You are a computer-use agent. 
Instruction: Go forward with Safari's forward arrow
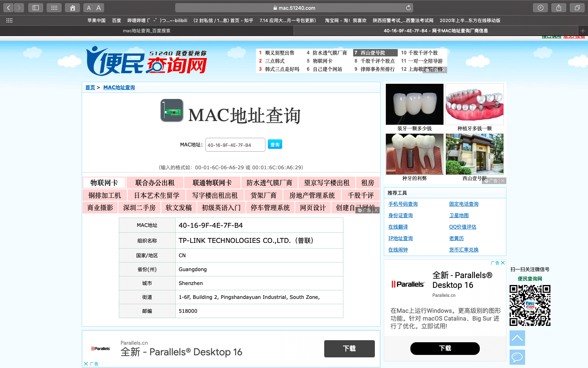pos(19,8)
